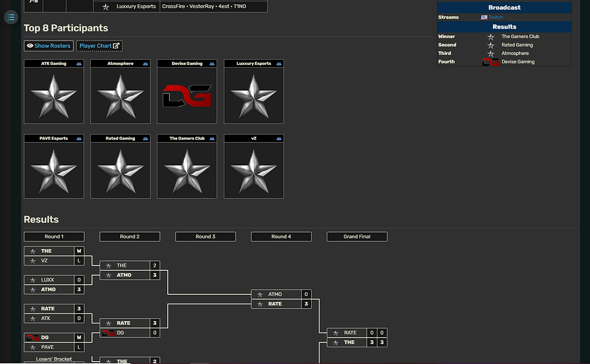Open the Player Chart external link

click(99, 46)
